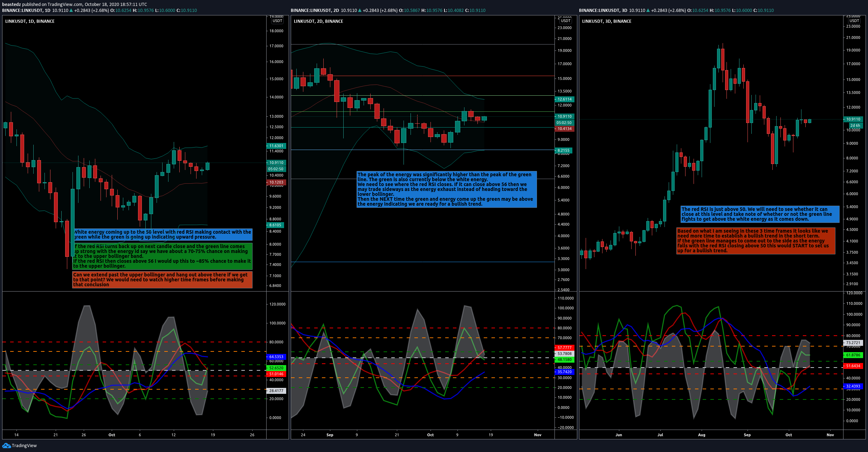Click the 'LINKUSDT, 3D, BINANCE' chart title
This screenshot has height=452, width=868.
click(x=607, y=21)
